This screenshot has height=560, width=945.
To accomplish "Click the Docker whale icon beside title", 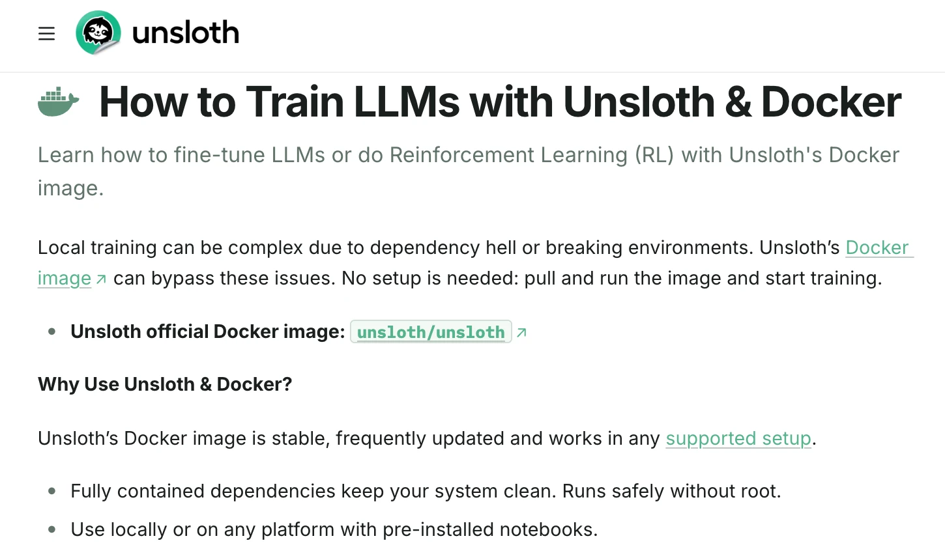I will click(59, 102).
